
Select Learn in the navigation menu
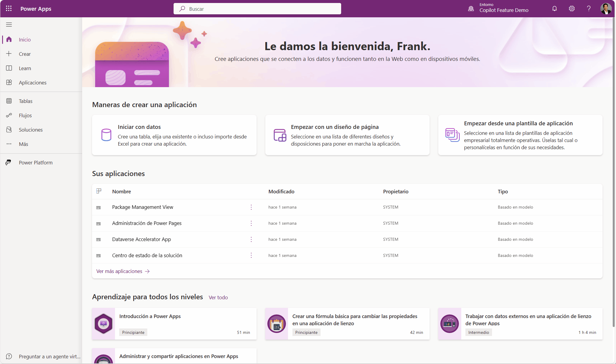24,68
